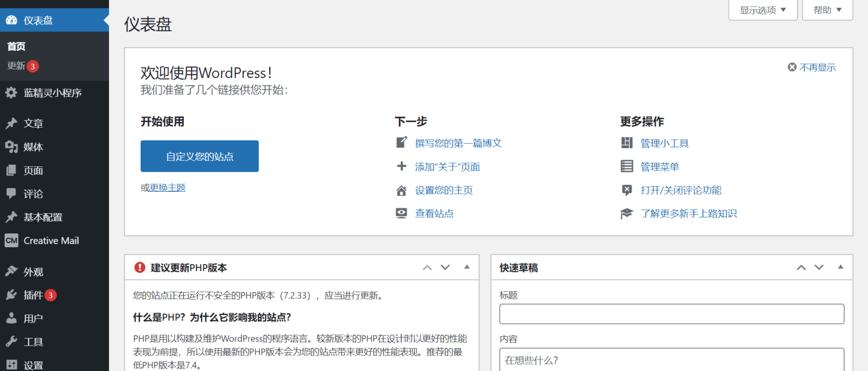868x371 pixels.
Task: Click the plus icon beside 添加"关于"页面
Action: [401, 166]
